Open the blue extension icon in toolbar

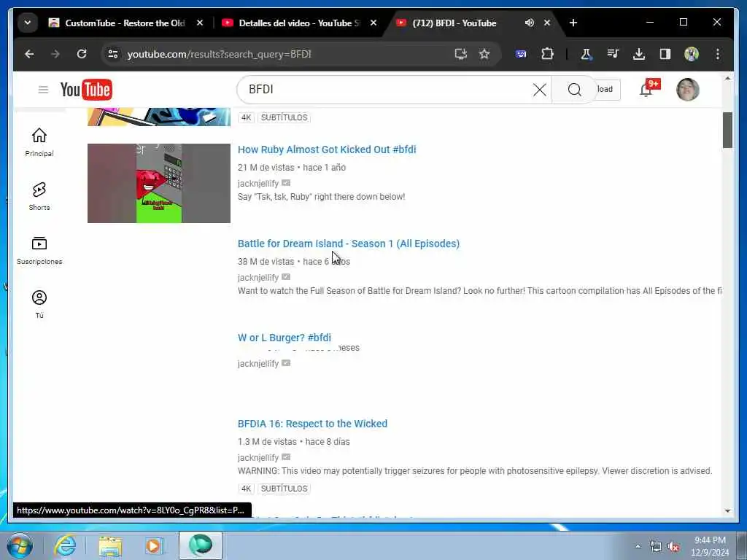click(x=521, y=54)
